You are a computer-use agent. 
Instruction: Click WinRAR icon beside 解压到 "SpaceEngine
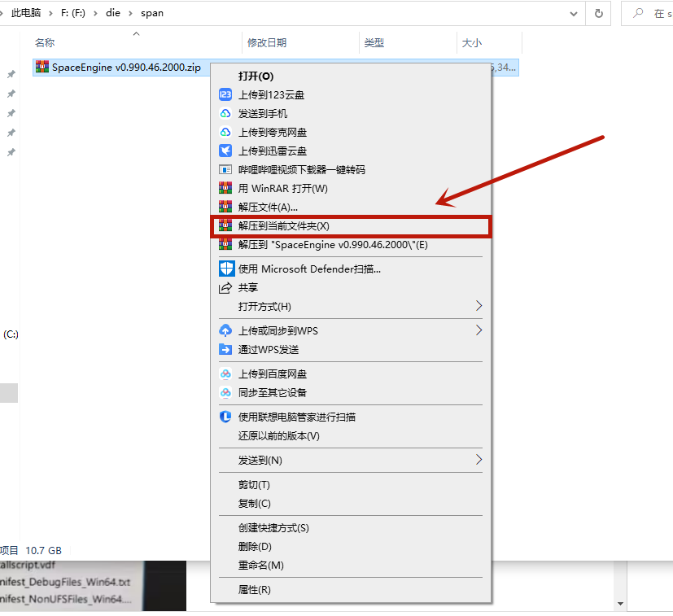tap(225, 244)
